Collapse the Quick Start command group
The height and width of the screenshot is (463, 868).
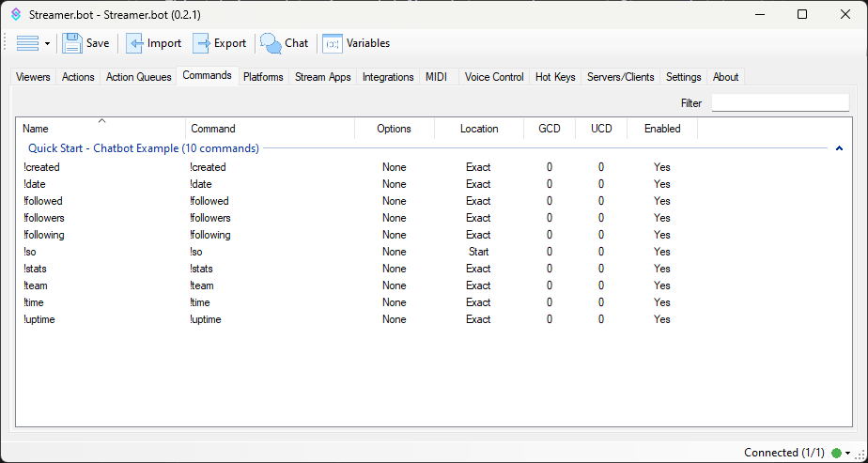(839, 148)
